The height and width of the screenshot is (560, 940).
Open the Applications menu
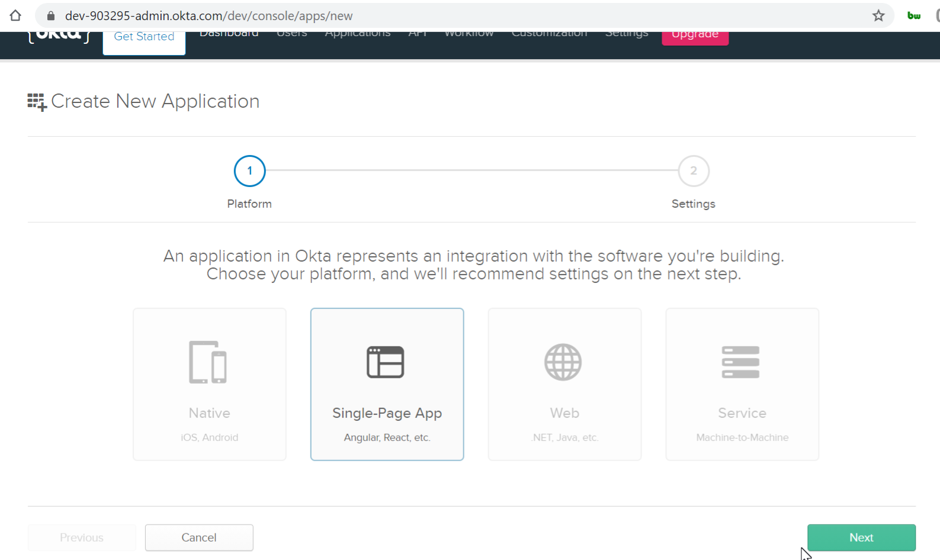click(x=358, y=35)
